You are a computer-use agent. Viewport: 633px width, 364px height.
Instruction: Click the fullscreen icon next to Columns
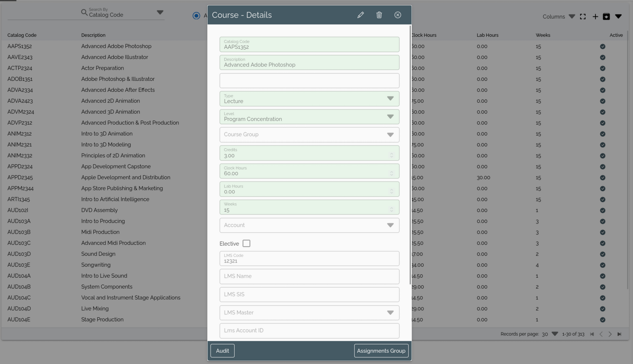tap(583, 17)
